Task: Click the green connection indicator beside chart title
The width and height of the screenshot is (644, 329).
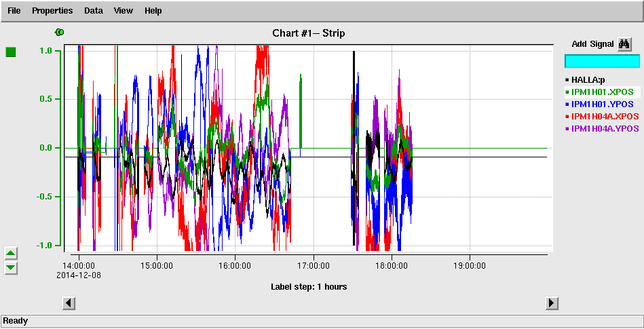Action: click(60, 32)
